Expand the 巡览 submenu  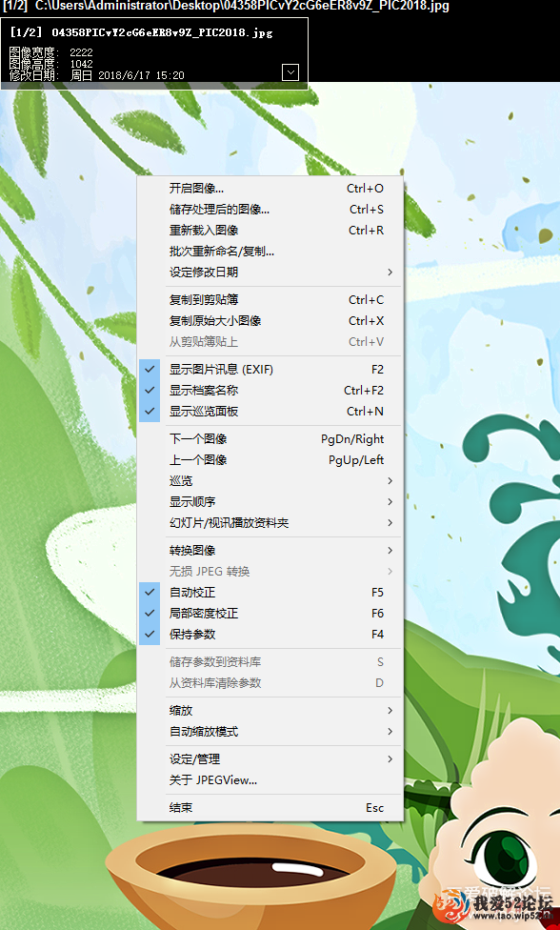point(270,481)
